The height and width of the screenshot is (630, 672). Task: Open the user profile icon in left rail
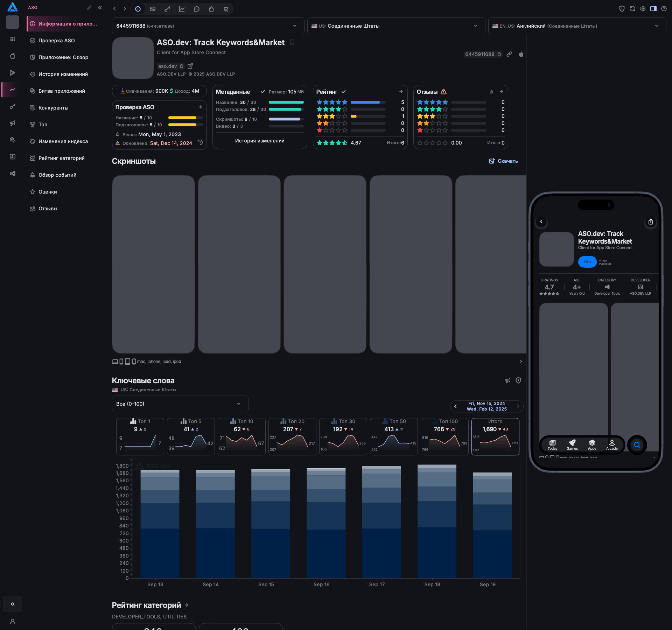pyautogui.click(x=13, y=622)
